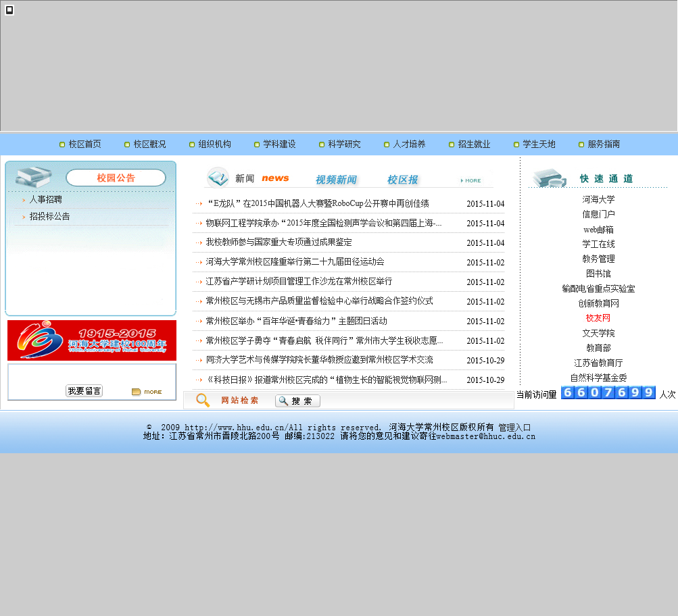The width and height of the screenshot is (678, 616).
Task: Click the 搜索 search button
Action: pos(297,401)
